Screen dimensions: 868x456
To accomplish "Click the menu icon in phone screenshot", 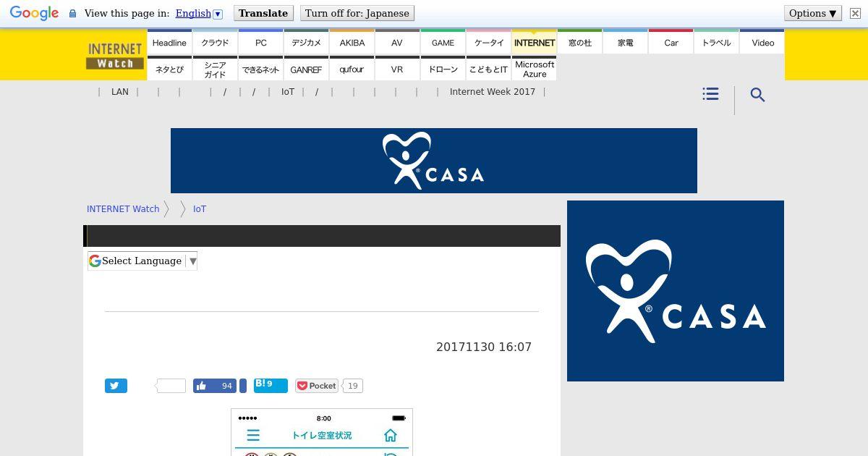I will (x=253, y=435).
